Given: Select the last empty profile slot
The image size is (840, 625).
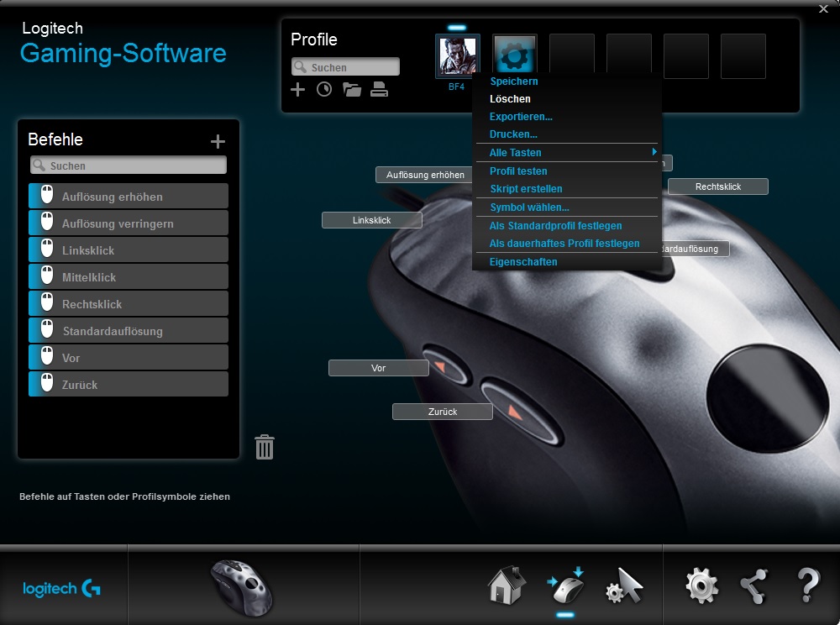Looking at the screenshot, I should point(743,56).
